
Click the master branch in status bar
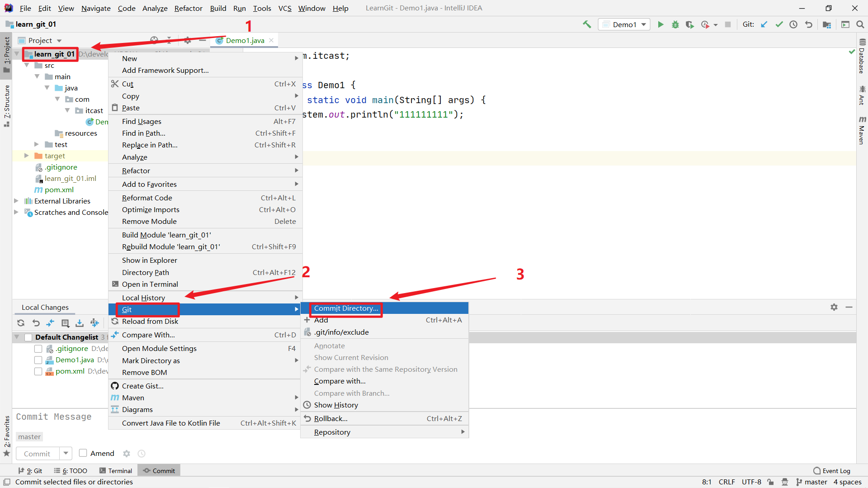[812, 482]
